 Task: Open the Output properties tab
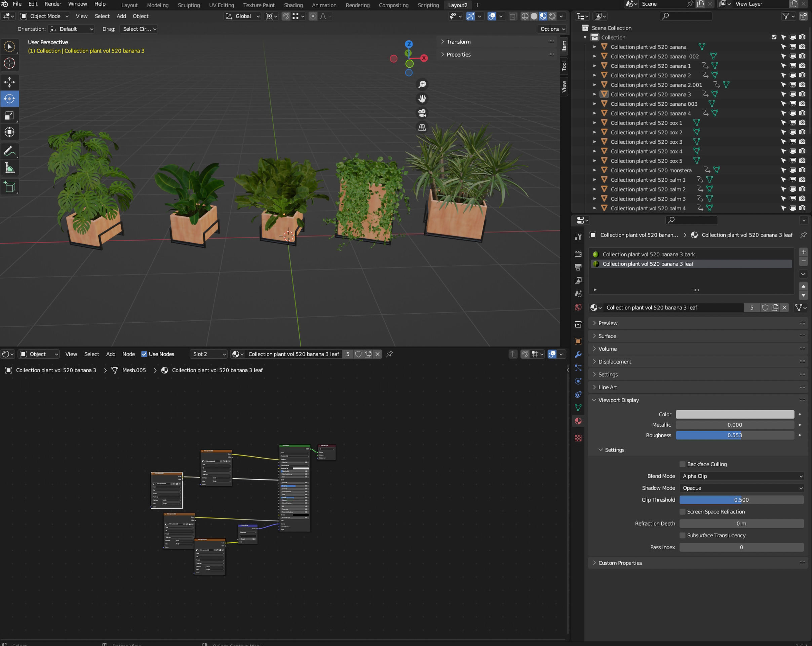(578, 267)
